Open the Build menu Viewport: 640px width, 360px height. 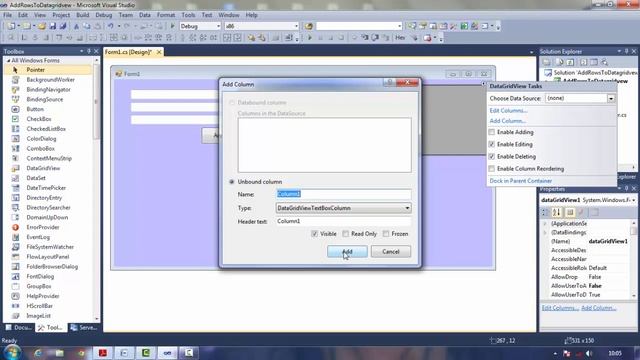82,15
